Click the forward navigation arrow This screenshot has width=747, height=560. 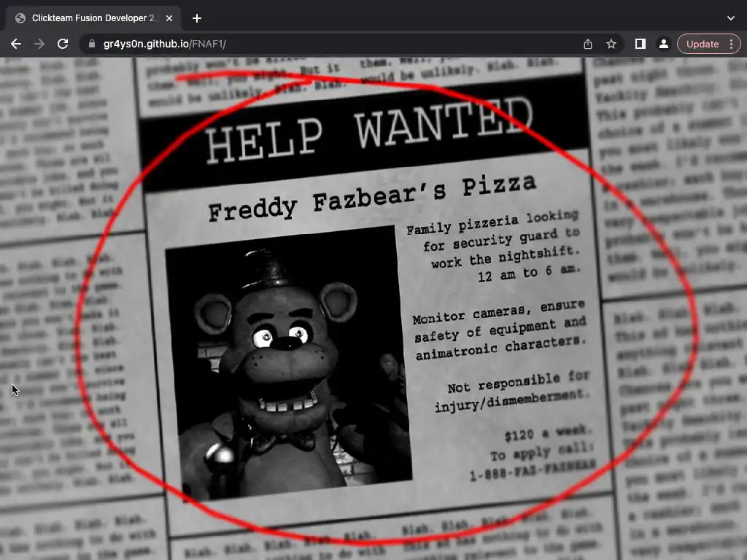[x=39, y=44]
